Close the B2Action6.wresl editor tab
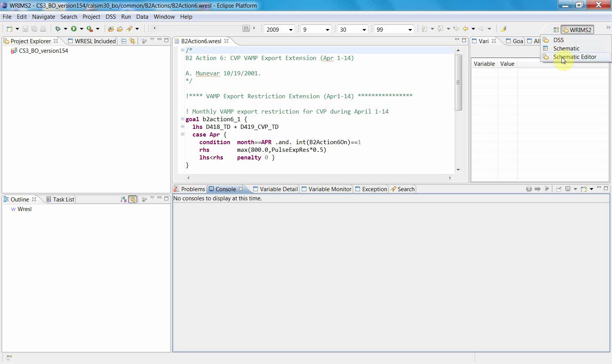612x364 pixels. (226, 41)
